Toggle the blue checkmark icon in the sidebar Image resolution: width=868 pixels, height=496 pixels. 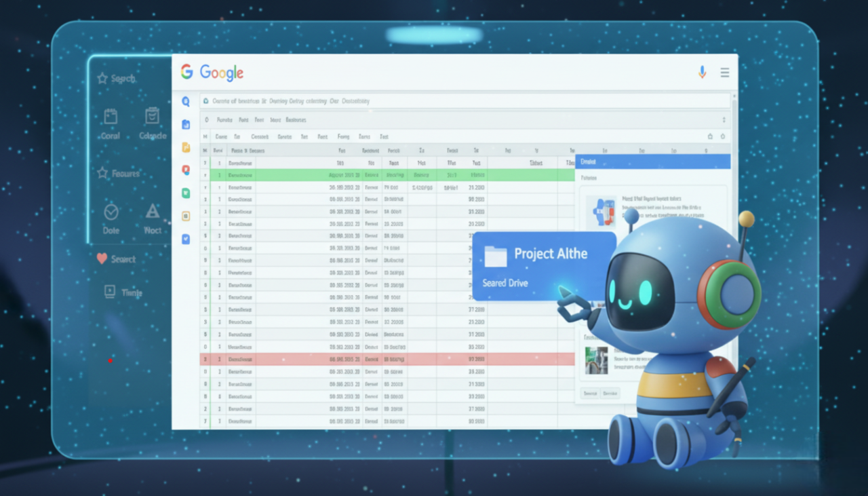coord(186,239)
